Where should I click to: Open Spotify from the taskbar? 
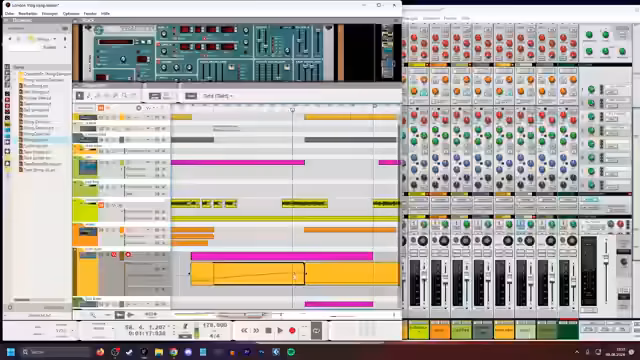click(x=291, y=352)
